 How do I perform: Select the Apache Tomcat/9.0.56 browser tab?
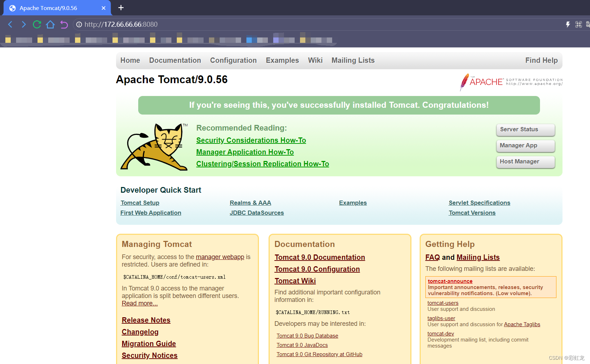coord(57,8)
